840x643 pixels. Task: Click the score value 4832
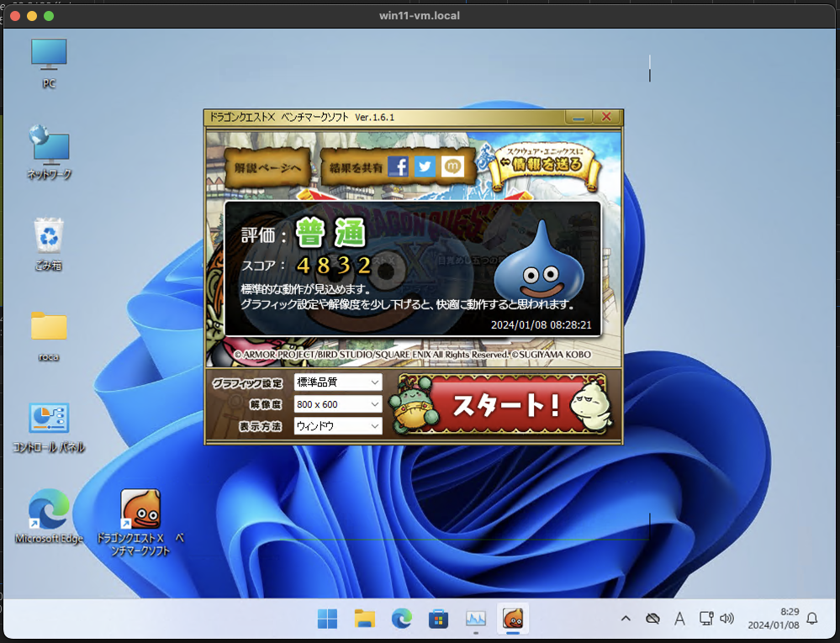pyautogui.click(x=334, y=265)
